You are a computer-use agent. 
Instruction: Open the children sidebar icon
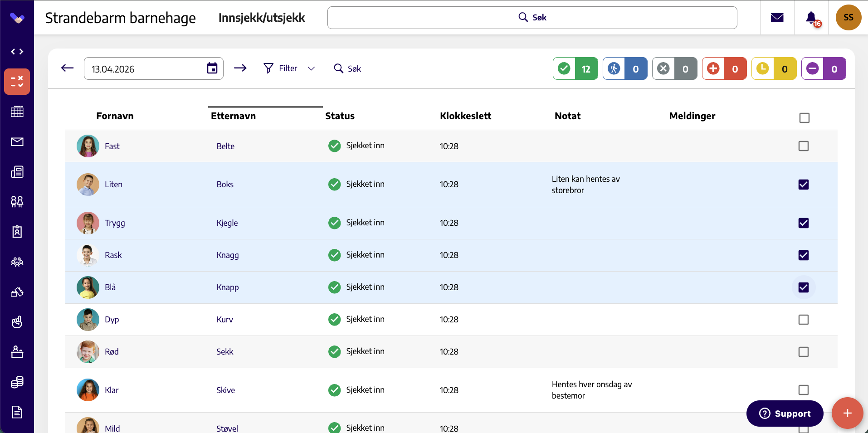17,202
